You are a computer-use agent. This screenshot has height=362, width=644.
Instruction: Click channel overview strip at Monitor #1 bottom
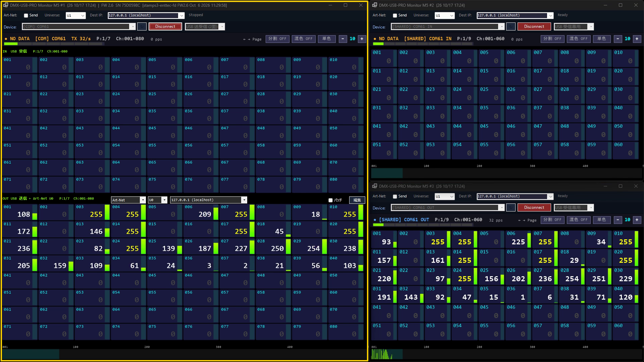(x=184, y=354)
